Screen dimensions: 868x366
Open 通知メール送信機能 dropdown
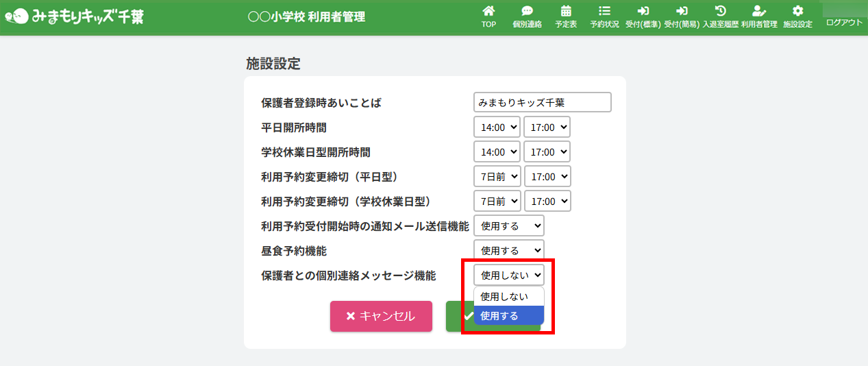(x=508, y=225)
